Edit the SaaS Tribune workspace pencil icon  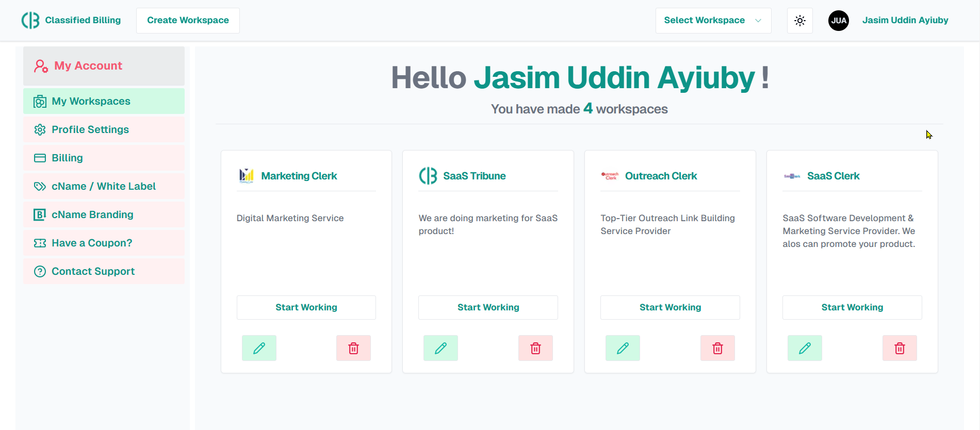click(x=440, y=348)
